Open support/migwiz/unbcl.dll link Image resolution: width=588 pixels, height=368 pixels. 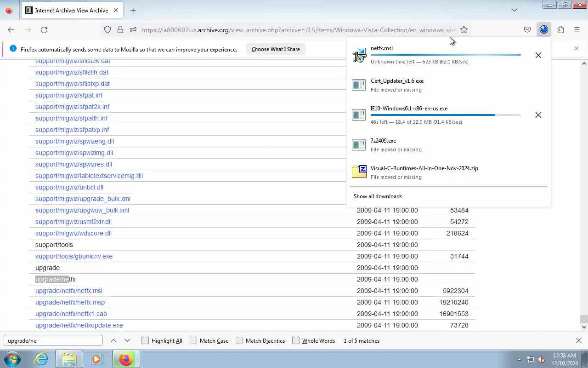pos(69,187)
